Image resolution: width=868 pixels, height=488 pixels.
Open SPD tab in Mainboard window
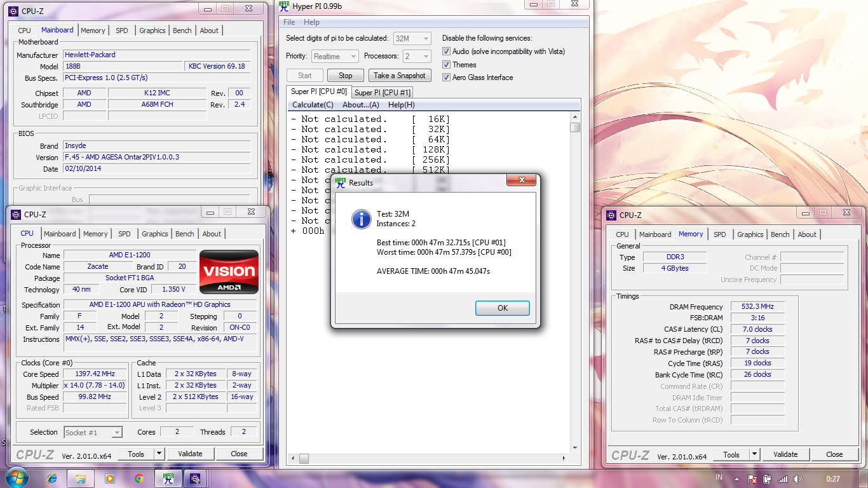pyautogui.click(x=121, y=30)
